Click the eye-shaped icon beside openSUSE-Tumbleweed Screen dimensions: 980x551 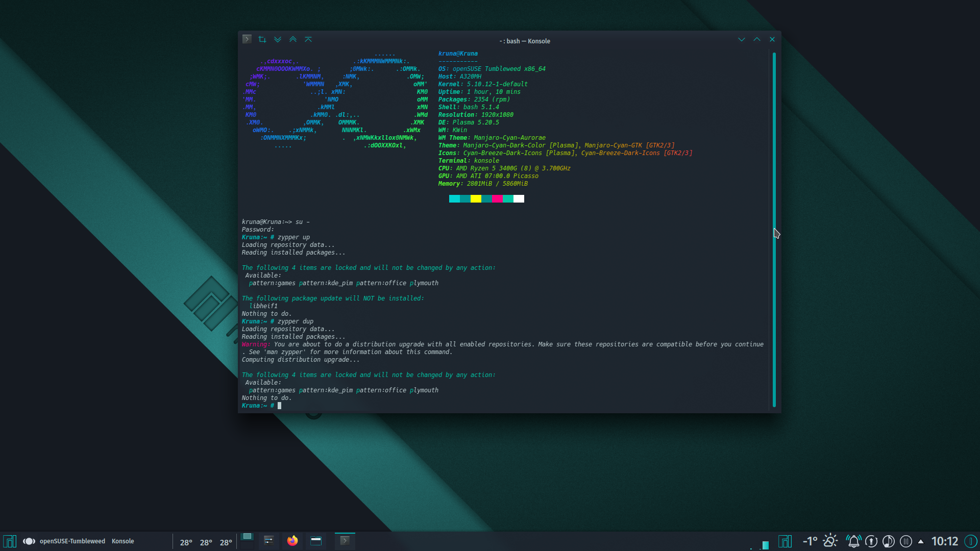(x=29, y=541)
